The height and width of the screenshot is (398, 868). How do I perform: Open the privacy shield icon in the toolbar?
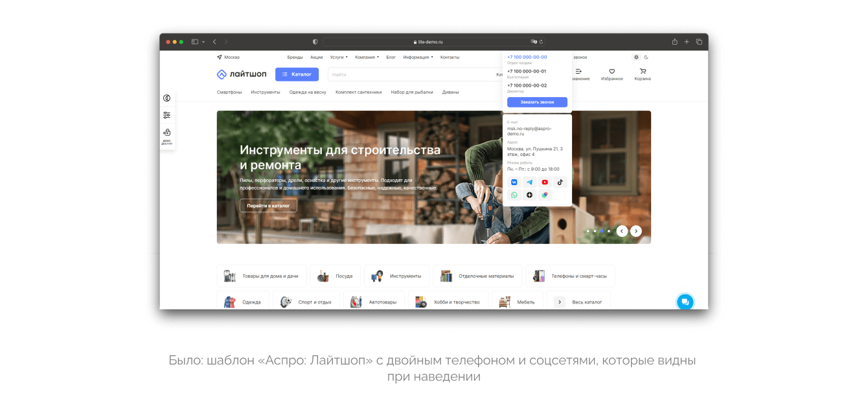315,41
